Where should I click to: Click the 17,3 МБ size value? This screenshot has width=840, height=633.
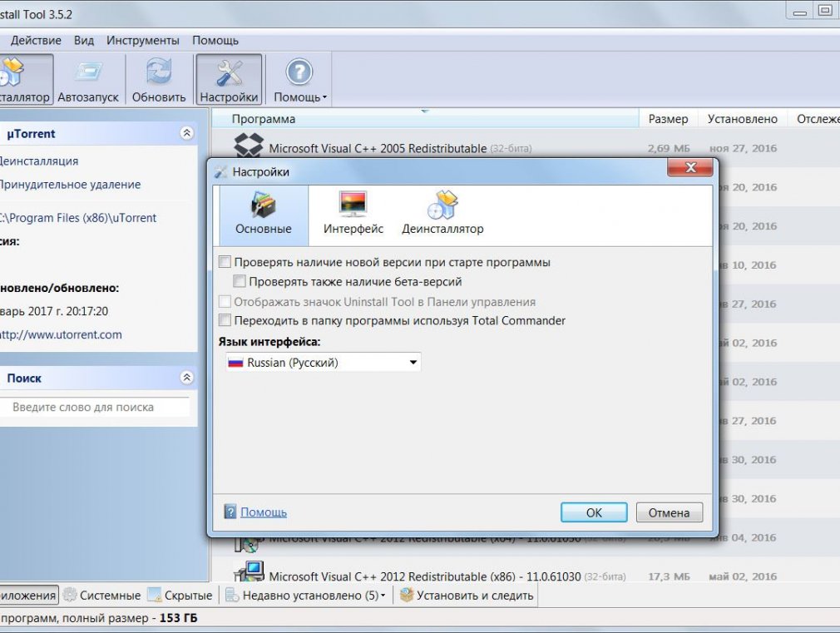click(670, 576)
